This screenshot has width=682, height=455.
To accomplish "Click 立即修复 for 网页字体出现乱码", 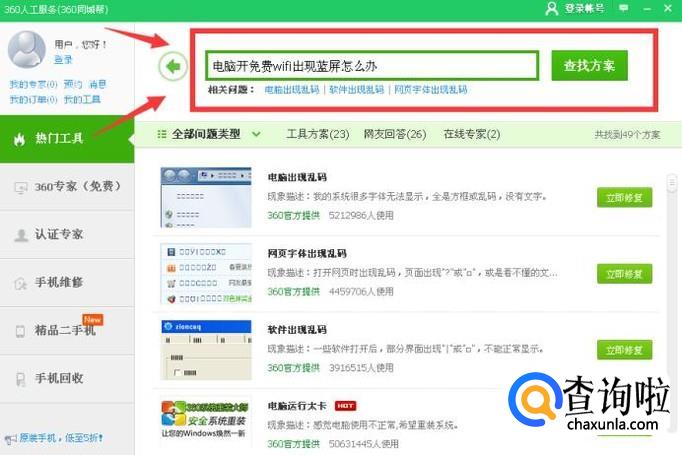I will (x=624, y=274).
